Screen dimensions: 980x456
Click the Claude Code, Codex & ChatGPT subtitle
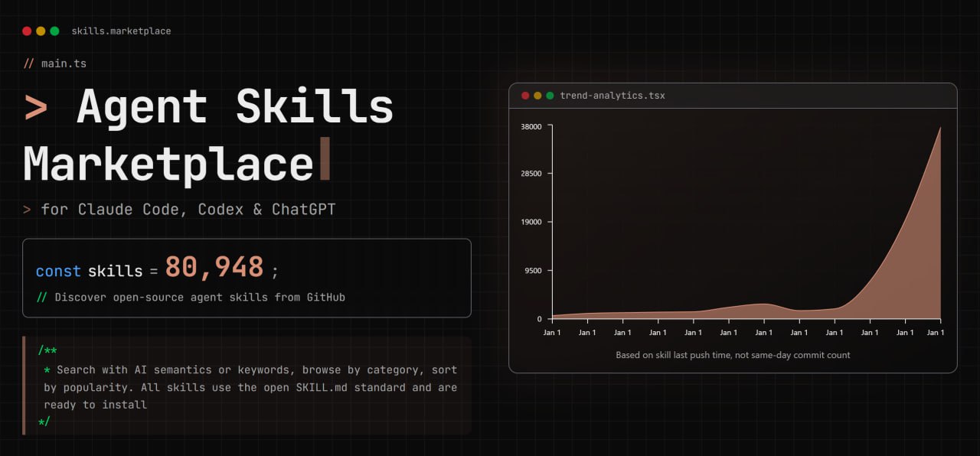point(188,210)
